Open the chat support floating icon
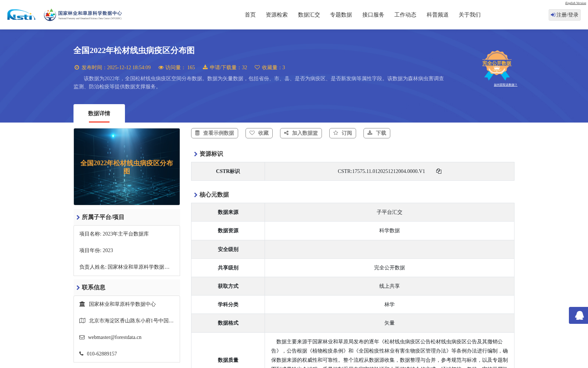This screenshot has height=368, width=588. 579,315
